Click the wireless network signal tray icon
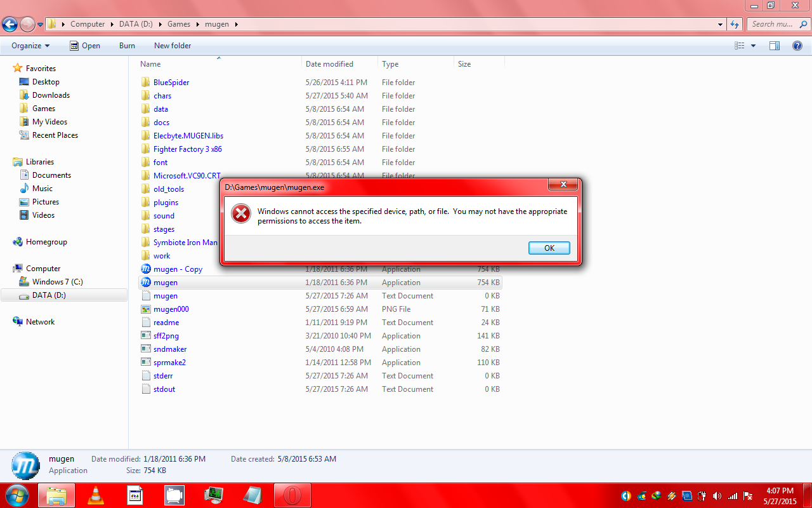Viewport: 812px width, 508px height. [x=733, y=496]
